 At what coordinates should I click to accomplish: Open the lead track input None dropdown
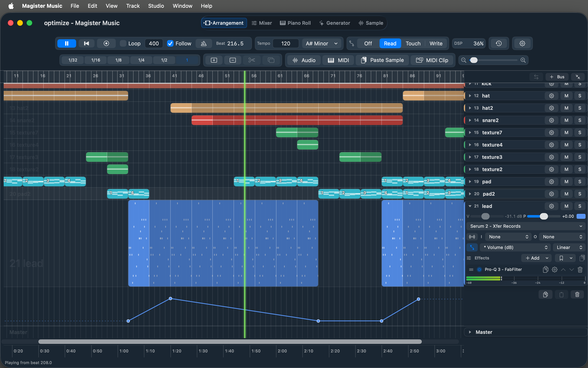click(x=508, y=237)
